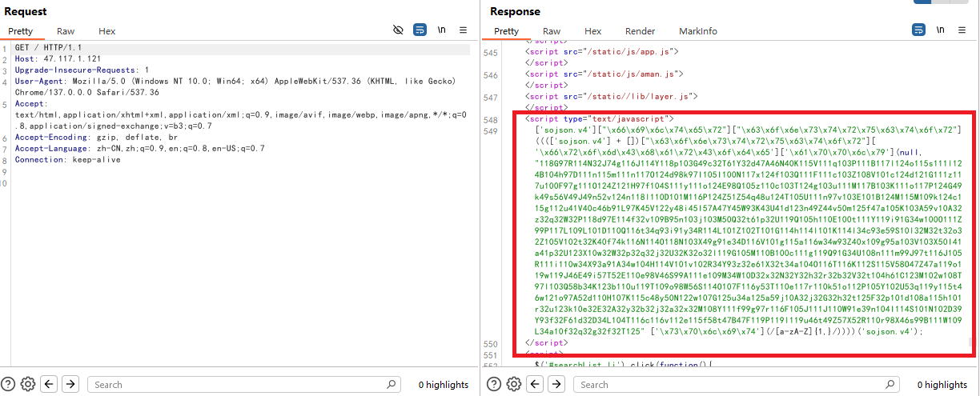Open search settings gear below Response panel
This screenshot has width=980, height=396.
pyautogui.click(x=513, y=384)
